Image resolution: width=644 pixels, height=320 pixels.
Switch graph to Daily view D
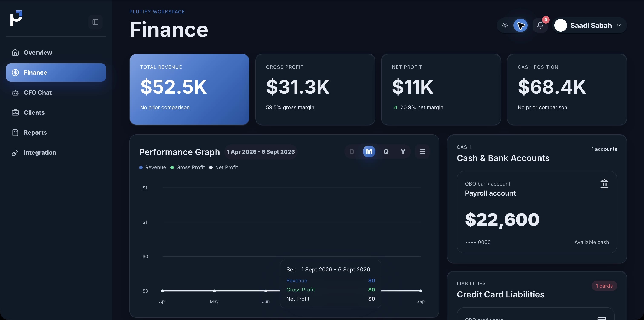click(352, 151)
